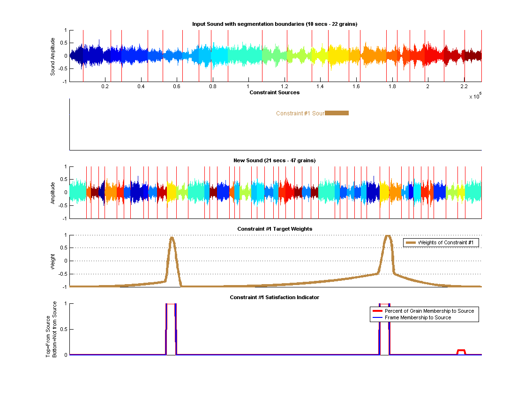Click the 'x 10^5' axis exponent label

tap(475, 97)
